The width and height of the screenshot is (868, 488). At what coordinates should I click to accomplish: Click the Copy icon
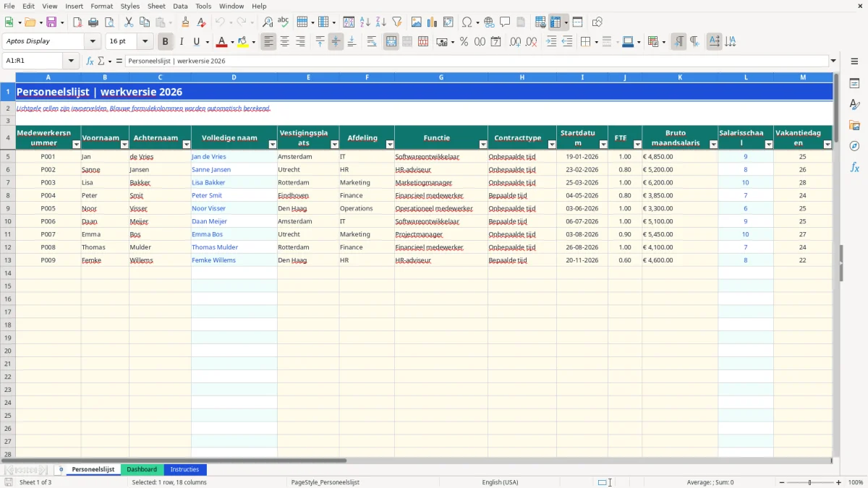pyautogui.click(x=144, y=22)
